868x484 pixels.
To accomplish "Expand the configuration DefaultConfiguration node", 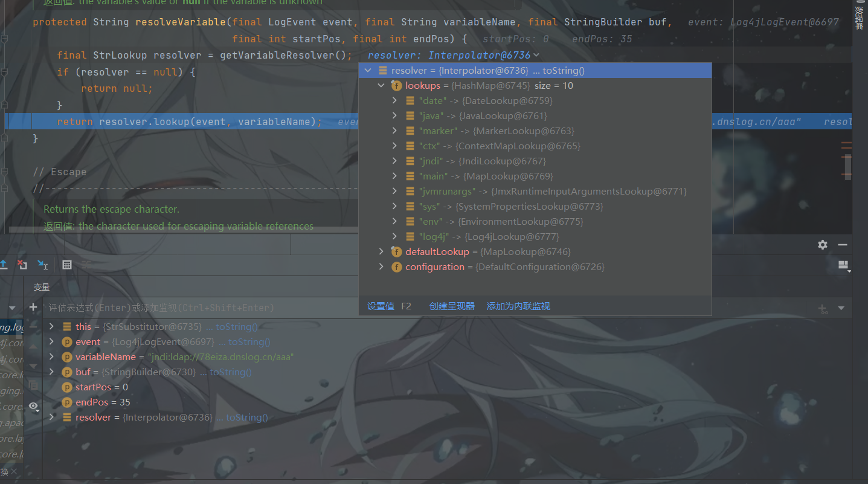I will [x=381, y=266].
